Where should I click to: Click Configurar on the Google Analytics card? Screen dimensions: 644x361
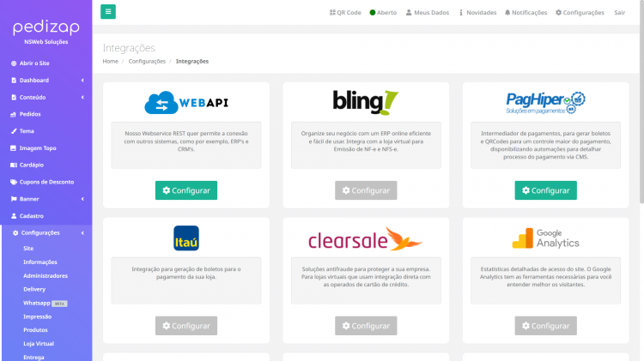[x=545, y=326]
